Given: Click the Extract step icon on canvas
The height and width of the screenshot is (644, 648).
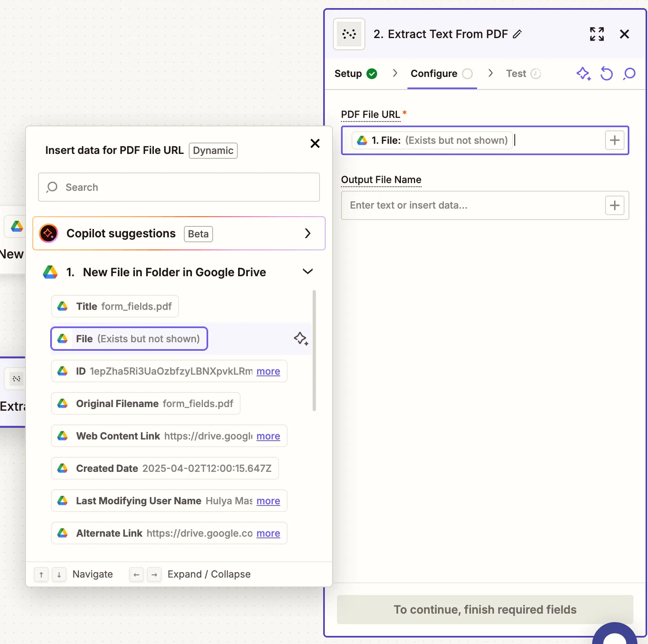Looking at the screenshot, I should tap(17, 379).
